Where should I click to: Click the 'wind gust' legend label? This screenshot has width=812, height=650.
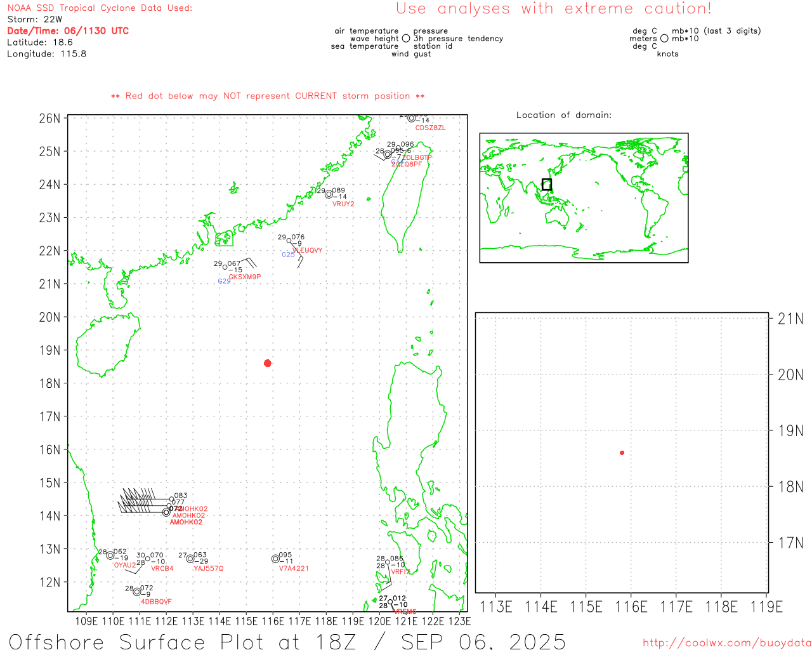[x=411, y=54]
